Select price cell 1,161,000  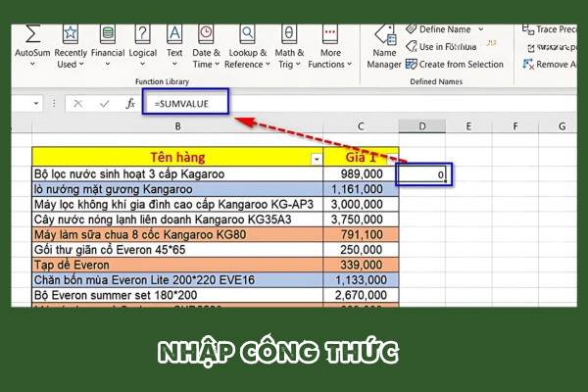tap(361, 189)
